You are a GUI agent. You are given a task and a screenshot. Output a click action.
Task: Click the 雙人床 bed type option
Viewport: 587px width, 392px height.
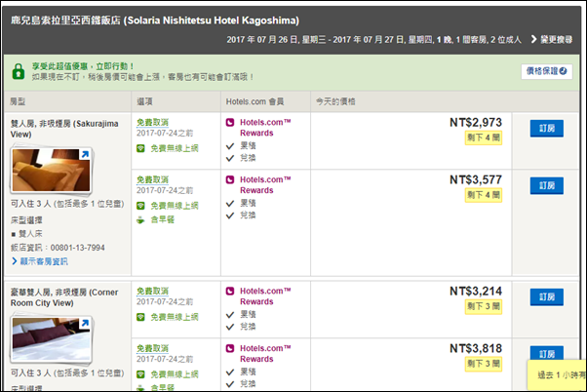(x=30, y=234)
